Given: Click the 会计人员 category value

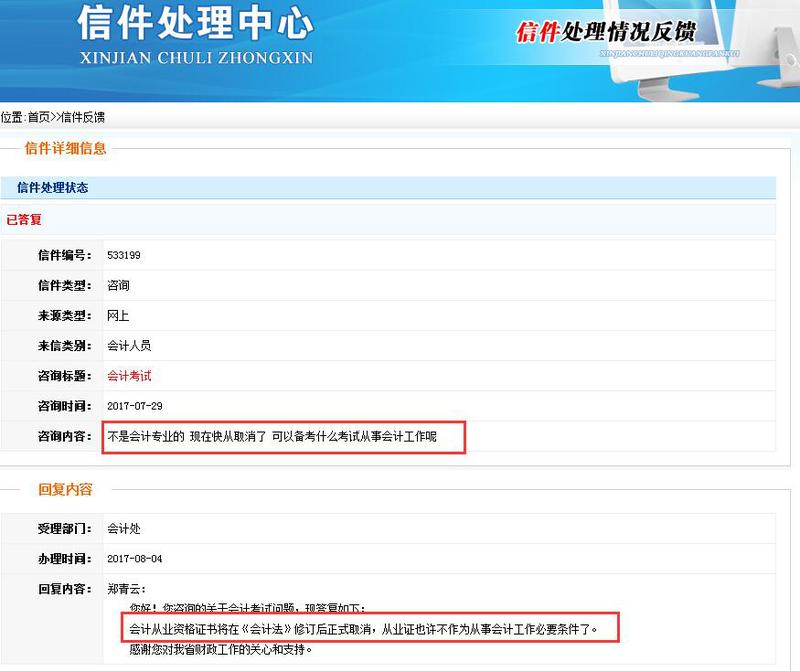Looking at the screenshot, I should coord(129,346).
